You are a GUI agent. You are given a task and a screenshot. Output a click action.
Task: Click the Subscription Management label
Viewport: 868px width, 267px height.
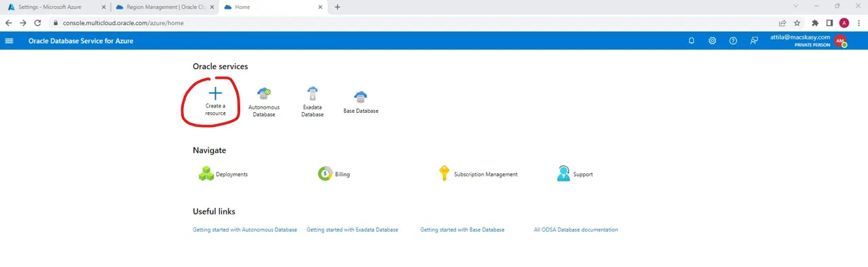pyautogui.click(x=486, y=175)
